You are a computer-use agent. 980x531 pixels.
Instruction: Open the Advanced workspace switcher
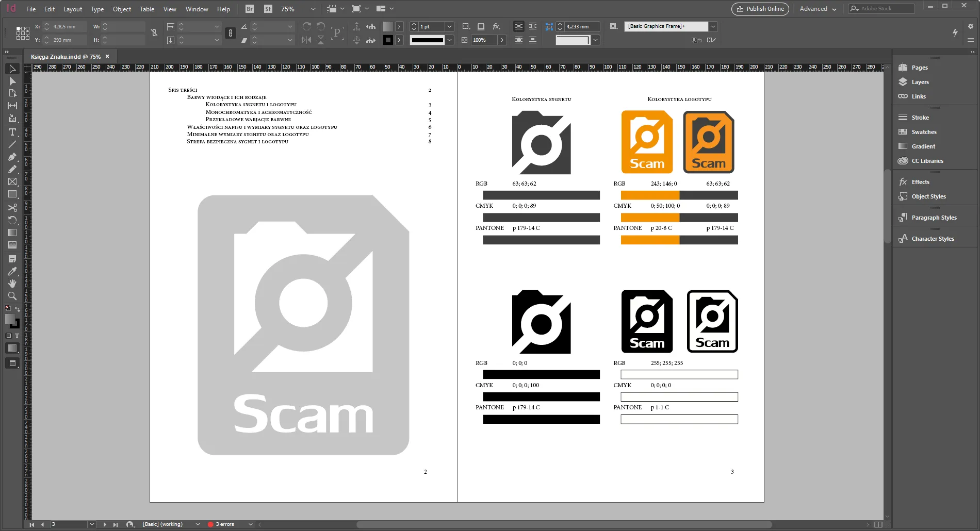tap(818, 9)
